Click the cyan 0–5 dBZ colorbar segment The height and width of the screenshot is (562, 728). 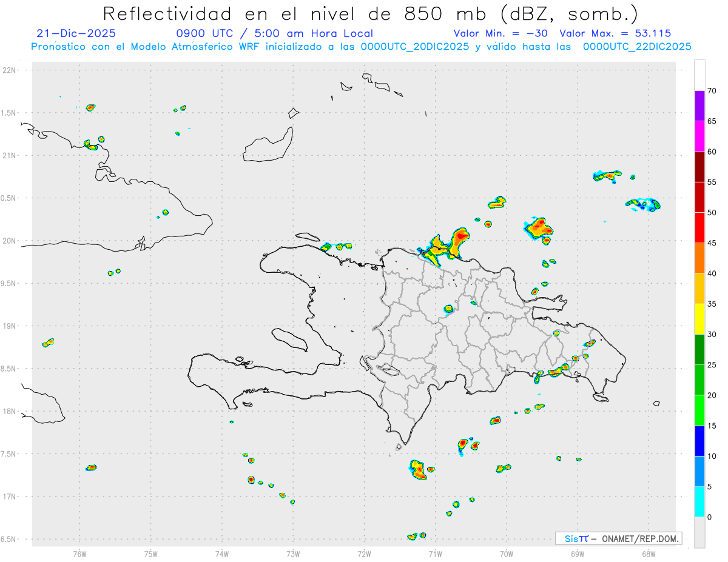(699, 502)
